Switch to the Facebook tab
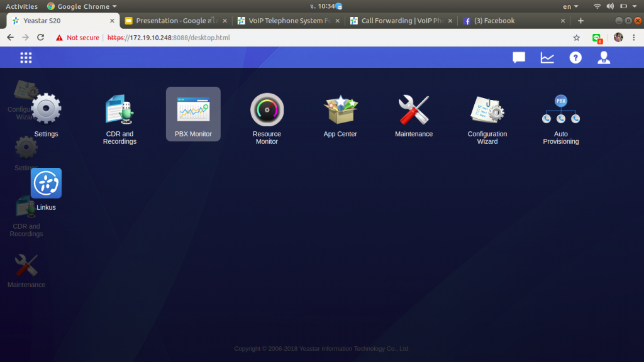The height and width of the screenshot is (362, 644). point(514,21)
